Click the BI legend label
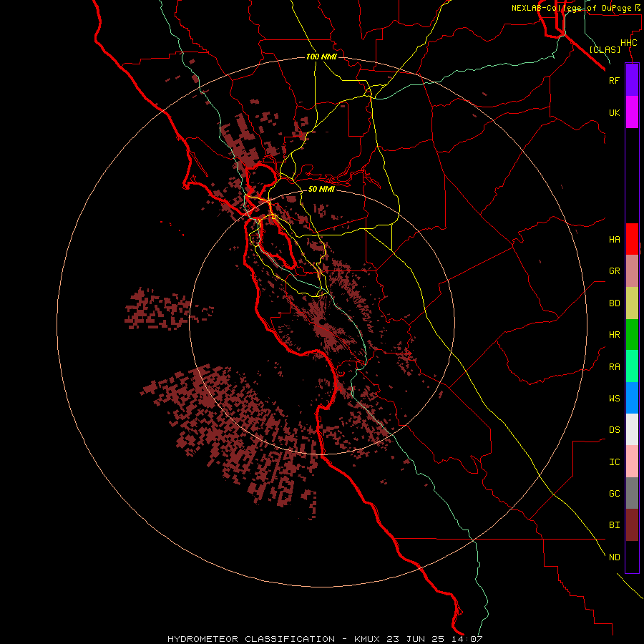Screen dimensions: 644x644 coord(614,525)
